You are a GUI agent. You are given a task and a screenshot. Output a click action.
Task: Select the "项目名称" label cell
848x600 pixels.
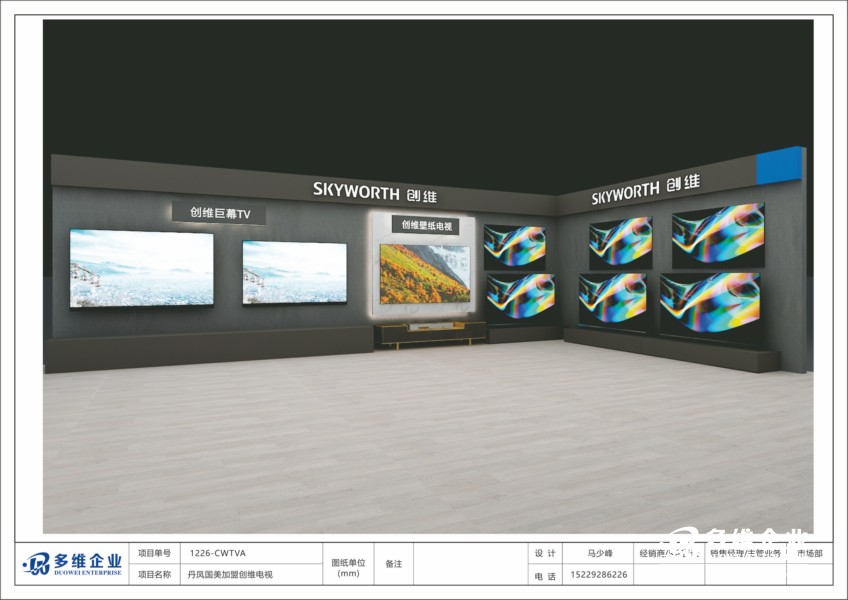tap(154, 574)
